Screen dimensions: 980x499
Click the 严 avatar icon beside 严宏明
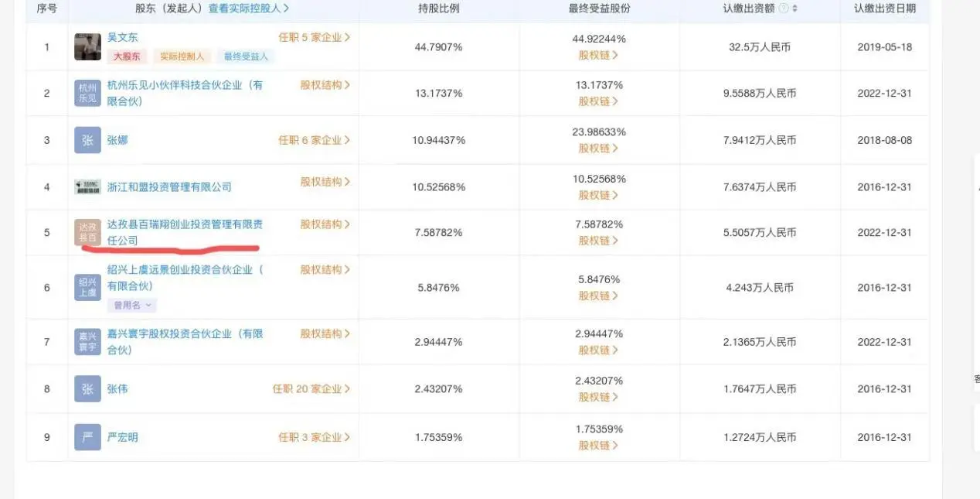[87, 437]
